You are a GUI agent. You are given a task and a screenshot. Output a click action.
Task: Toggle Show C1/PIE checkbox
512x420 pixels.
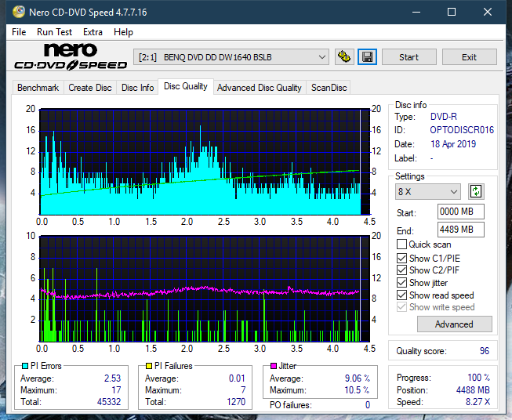point(401,258)
